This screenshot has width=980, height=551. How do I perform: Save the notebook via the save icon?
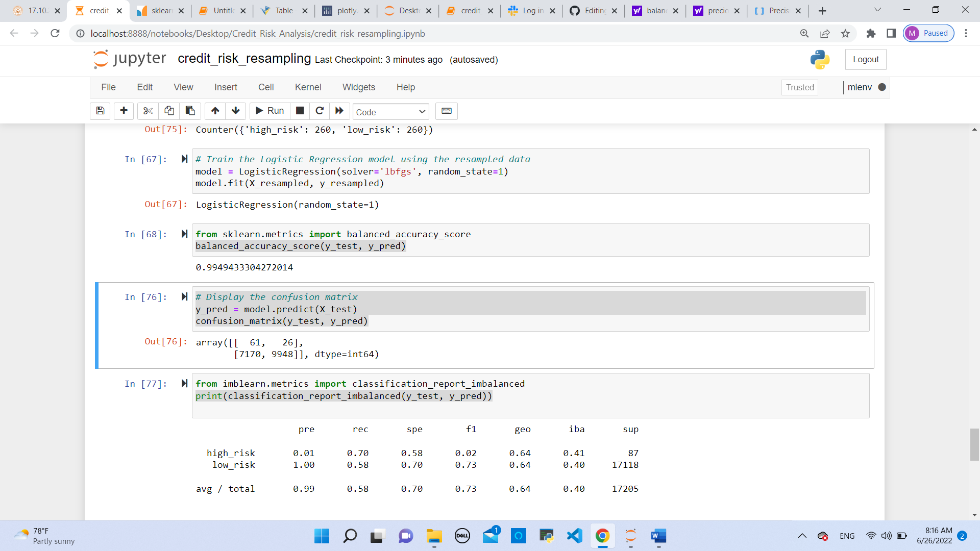pyautogui.click(x=100, y=111)
